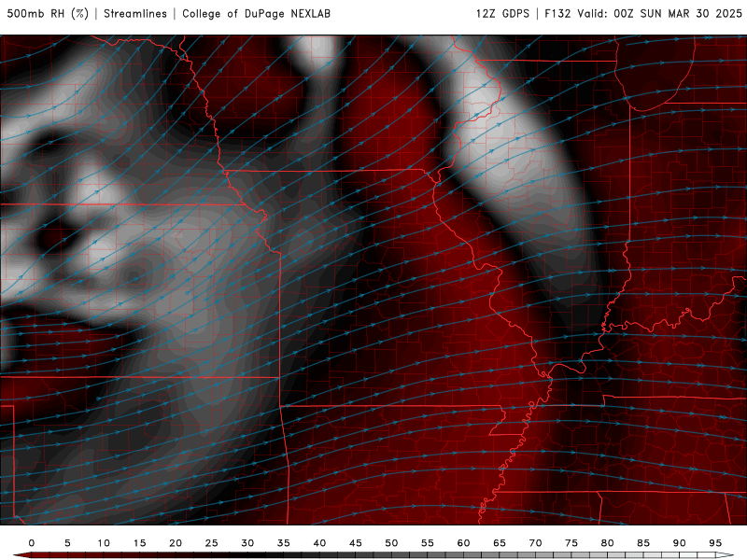Click the "0" label on the color scale
This screenshot has height=560, width=747.
pos(32,543)
